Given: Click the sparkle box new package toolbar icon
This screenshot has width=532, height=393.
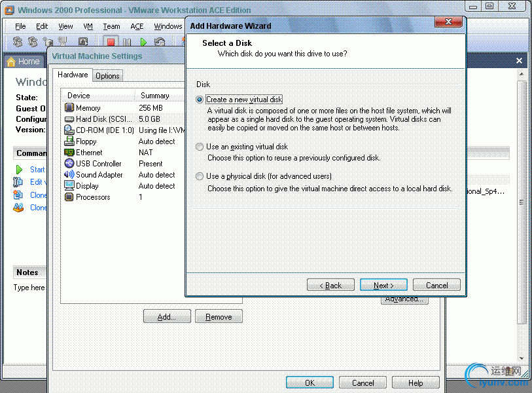Looking at the screenshot, I should click(x=48, y=42).
